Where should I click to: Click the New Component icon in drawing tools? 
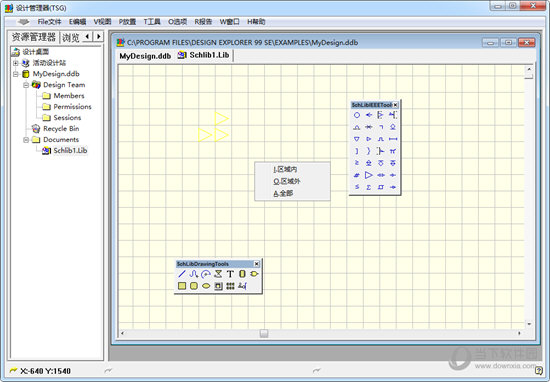point(242,274)
